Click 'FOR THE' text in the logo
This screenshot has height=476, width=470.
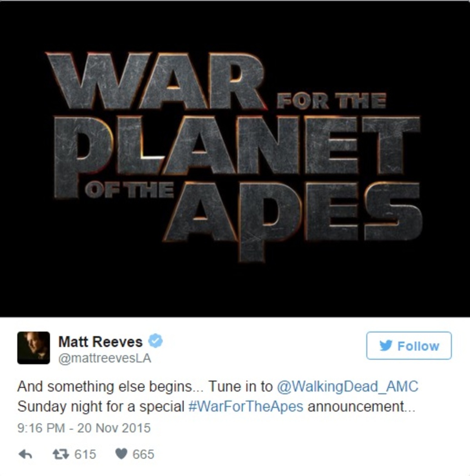coord(332,101)
